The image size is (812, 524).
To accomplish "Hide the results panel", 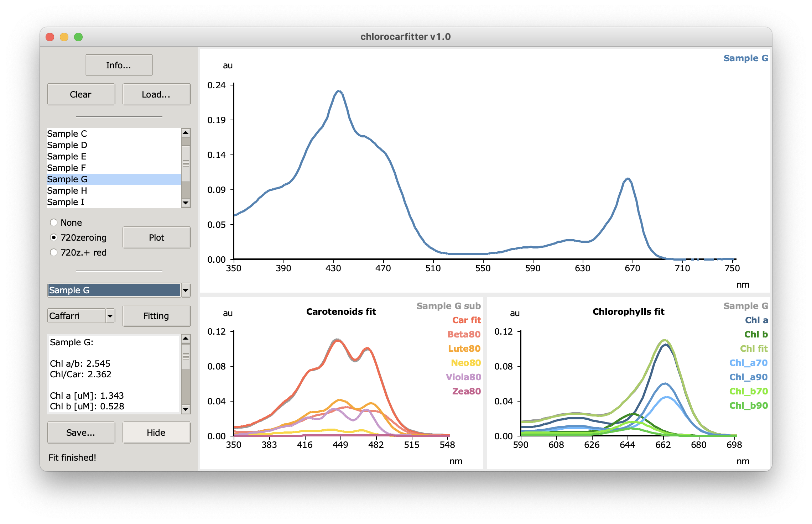I will click(156, 432).
